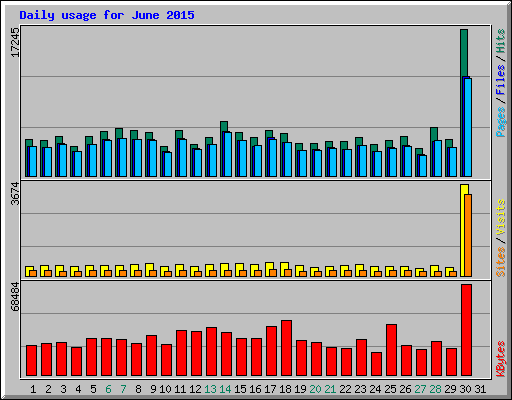Click day label 22 on the x-axis
Image resolution: width=512 pixels, height=400 pixels.
coord(345,389)
